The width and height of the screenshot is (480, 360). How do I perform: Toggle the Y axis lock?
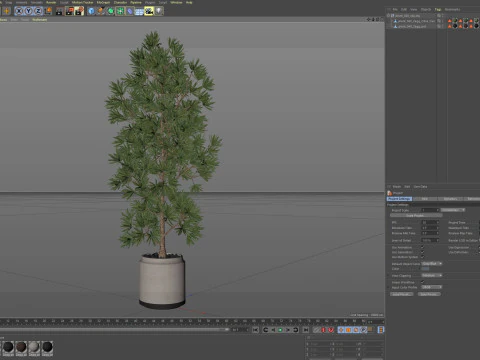pyautogui.click(x=29, y=11)
